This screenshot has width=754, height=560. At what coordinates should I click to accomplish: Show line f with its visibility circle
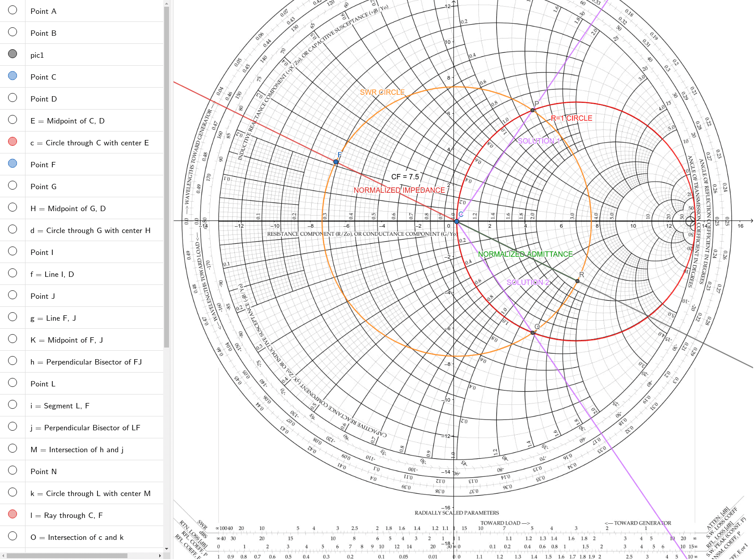pyautogui.click(x=13, y=273)
